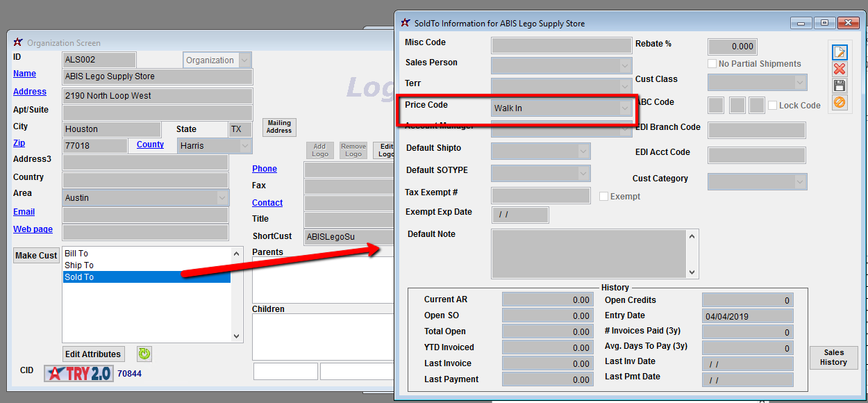
Task: Click the Edit Attributes button
Action: 94,354
